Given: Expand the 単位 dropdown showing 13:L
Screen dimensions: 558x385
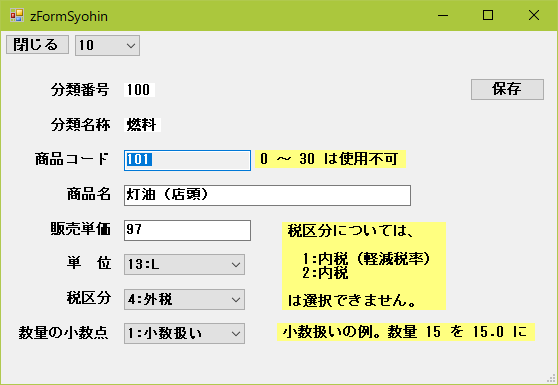Looking at the screenshot, I should tap(184, 264).
